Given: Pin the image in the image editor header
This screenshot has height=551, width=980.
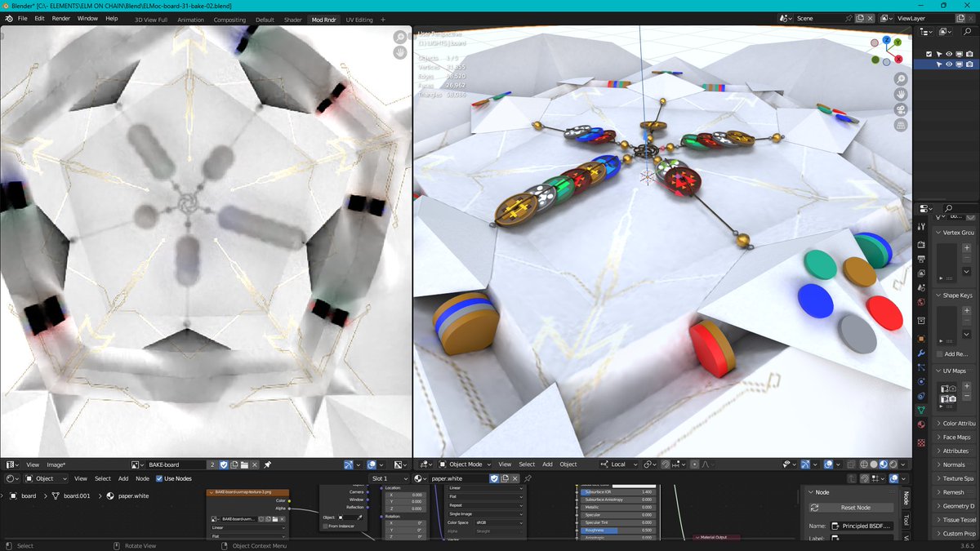Looking at the screenshot, I should [x=267, y=464].
